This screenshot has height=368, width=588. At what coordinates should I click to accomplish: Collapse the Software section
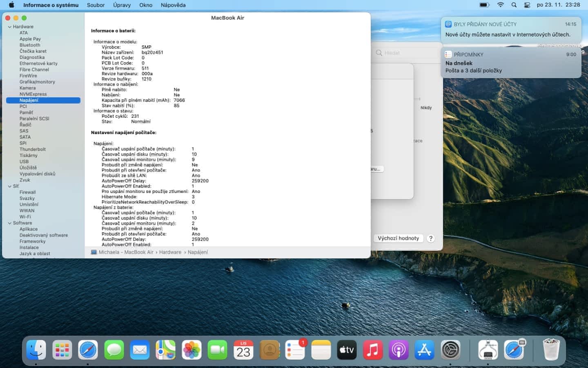point(9,223)
